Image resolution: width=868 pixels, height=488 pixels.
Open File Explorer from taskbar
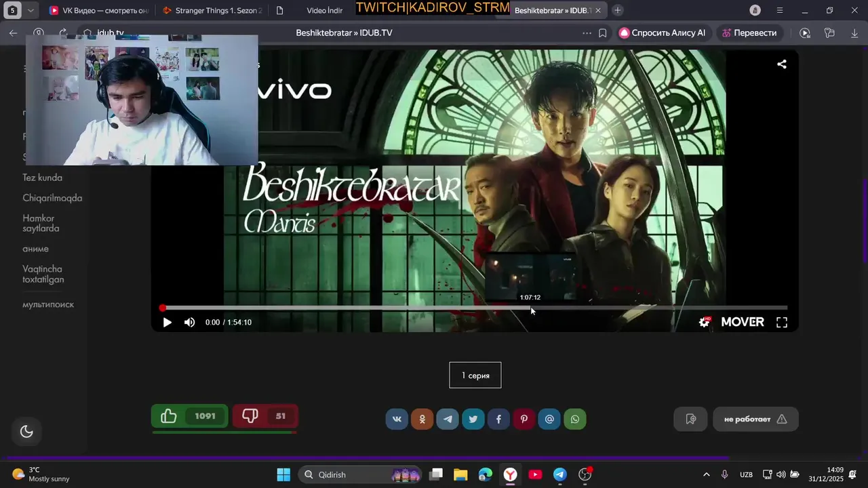point(460,474)
